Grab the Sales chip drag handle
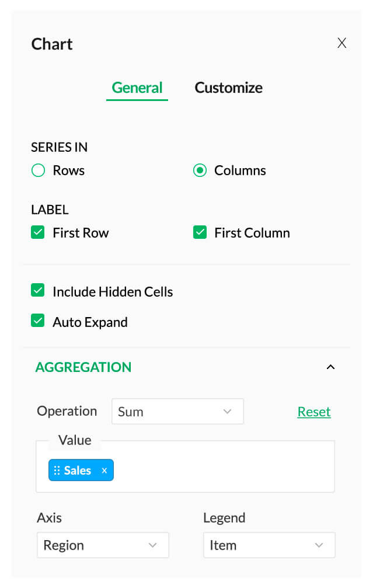The width and height of the screenshot is (373, 588). pos(57,471)
